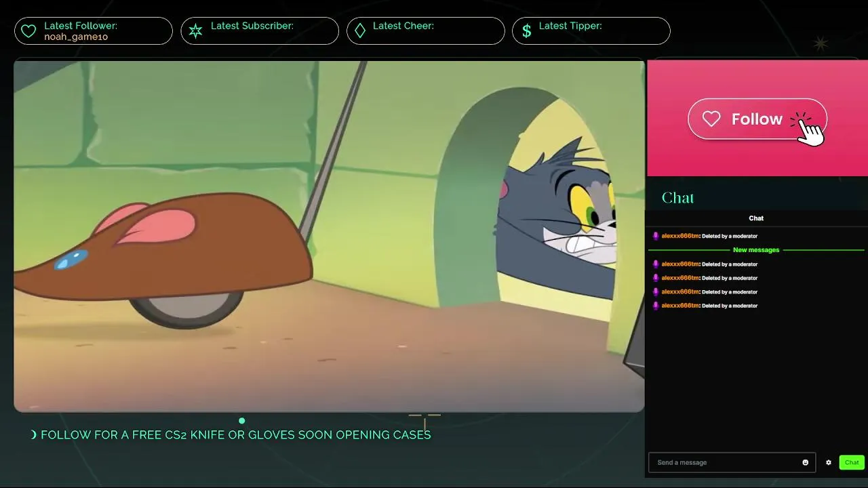Click follower name noah_game10

76,37
